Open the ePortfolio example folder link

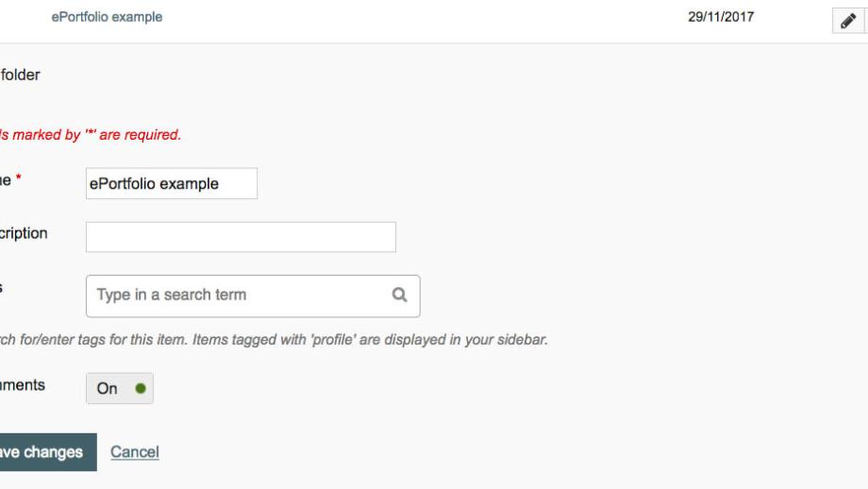click(107, 17)
